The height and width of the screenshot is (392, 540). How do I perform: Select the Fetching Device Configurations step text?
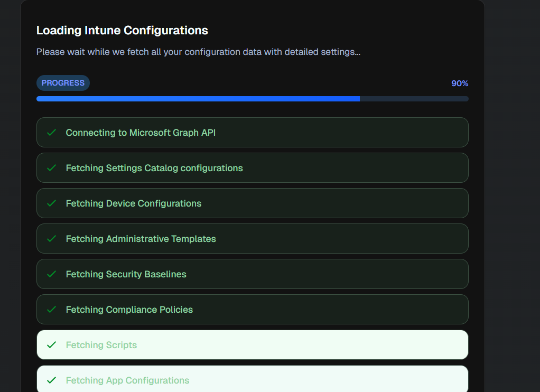pyautogui.click(x=134, y=203)
